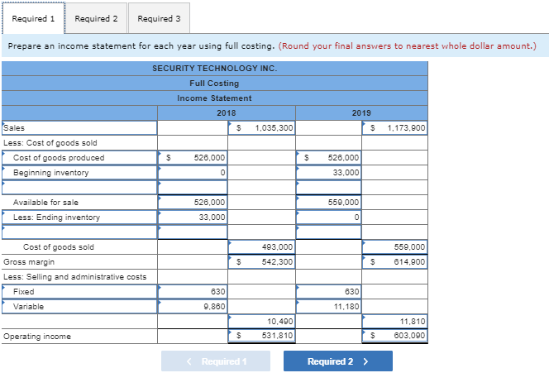Screen dimensions: 549x392
Task: Click the Available for sale label
Action: coord(45,203)
